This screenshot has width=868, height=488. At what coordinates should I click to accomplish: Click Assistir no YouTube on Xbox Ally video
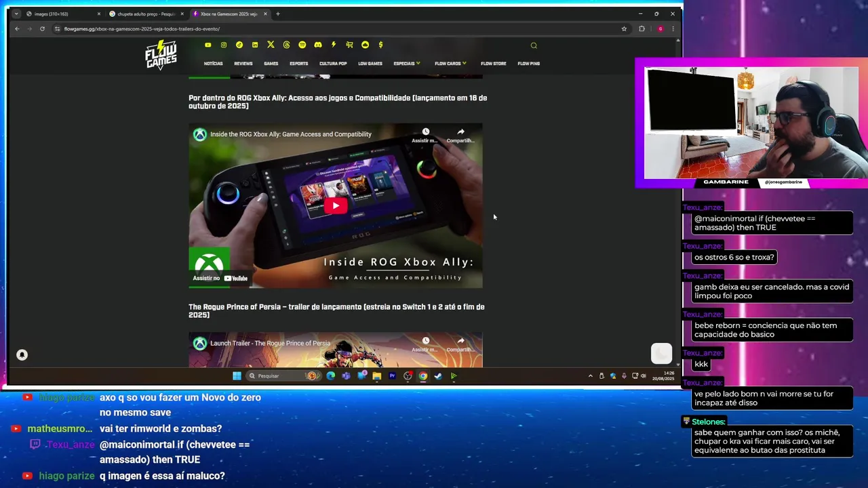point(220,278)
